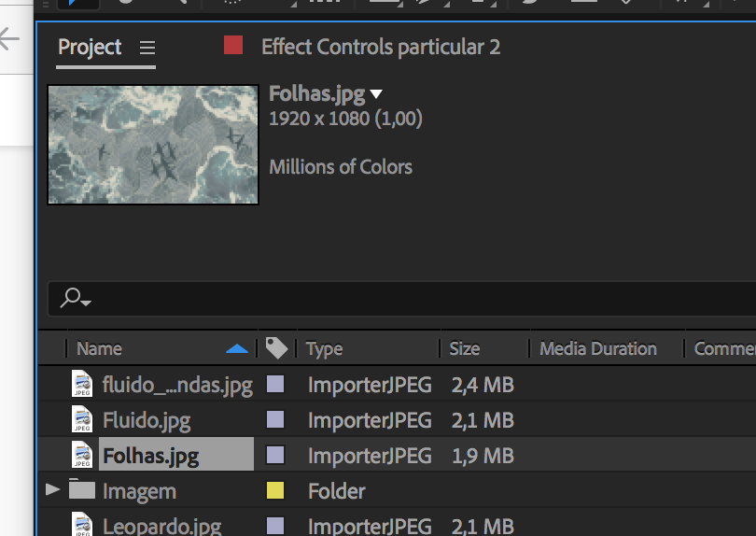The height and width of the screenshot is (536, 756).
Task: Open the Folhas.jpg dropdown arrow in preview
Action: pos(376,93)
